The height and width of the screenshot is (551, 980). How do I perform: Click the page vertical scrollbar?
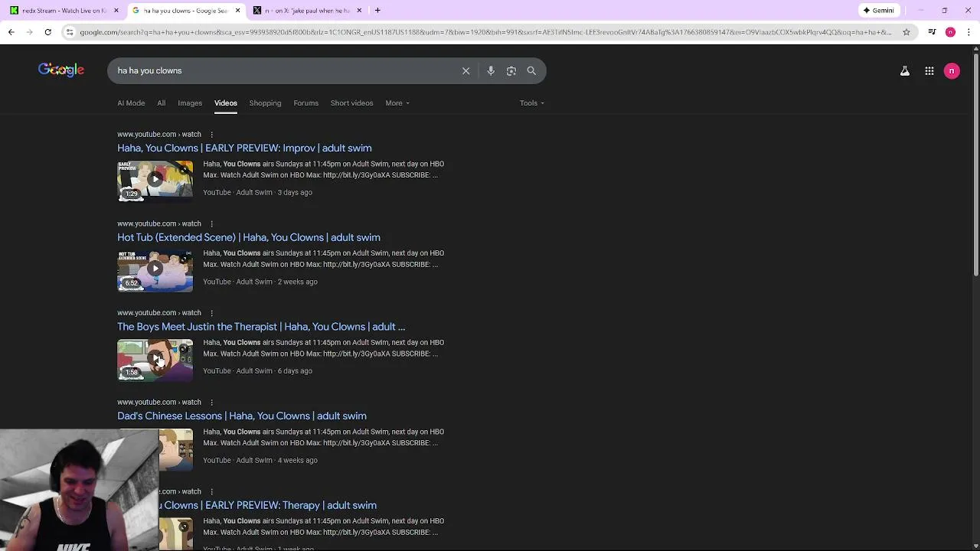click(975, 165)
